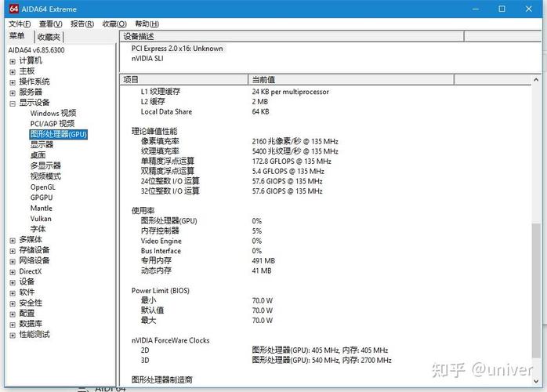
Task: Select 显示器 in the tree
Action: click(x=42, y=144)
